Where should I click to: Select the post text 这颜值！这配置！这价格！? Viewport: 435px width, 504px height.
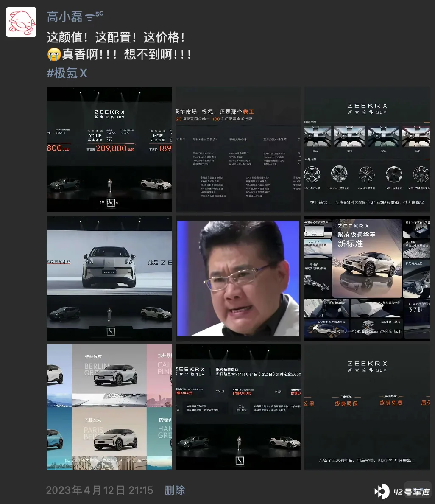pyautogui.click(x=116, y=37)
